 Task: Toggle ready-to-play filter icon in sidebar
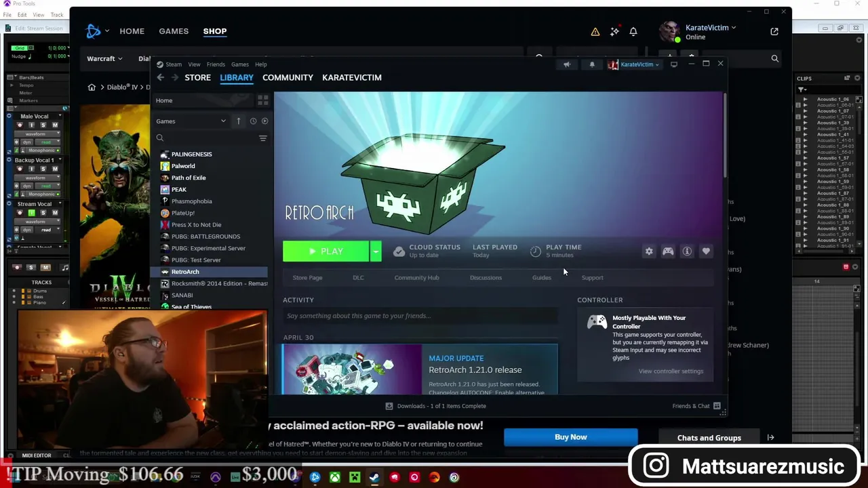(x=264, y=121)
